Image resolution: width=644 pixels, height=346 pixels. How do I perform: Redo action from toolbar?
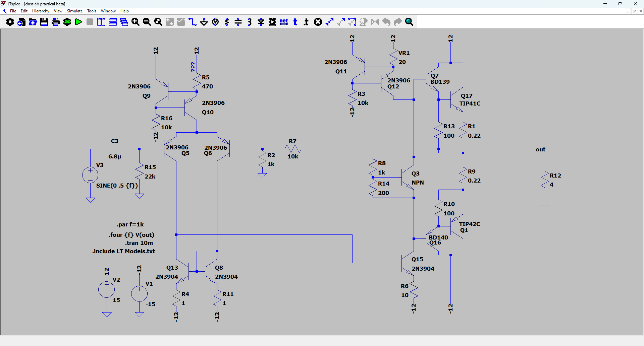(x=398, y=22)
